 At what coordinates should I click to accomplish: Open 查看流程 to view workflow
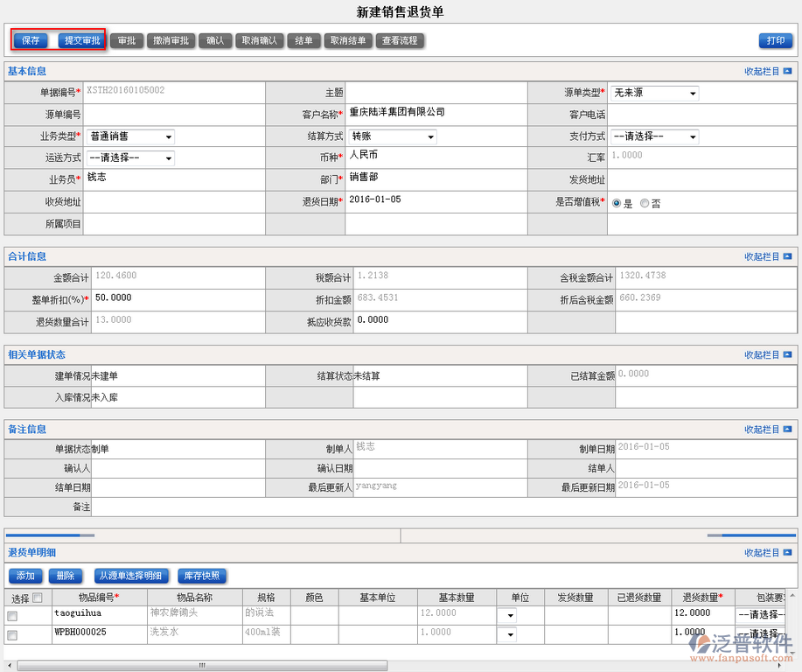(x=400, y=40)
